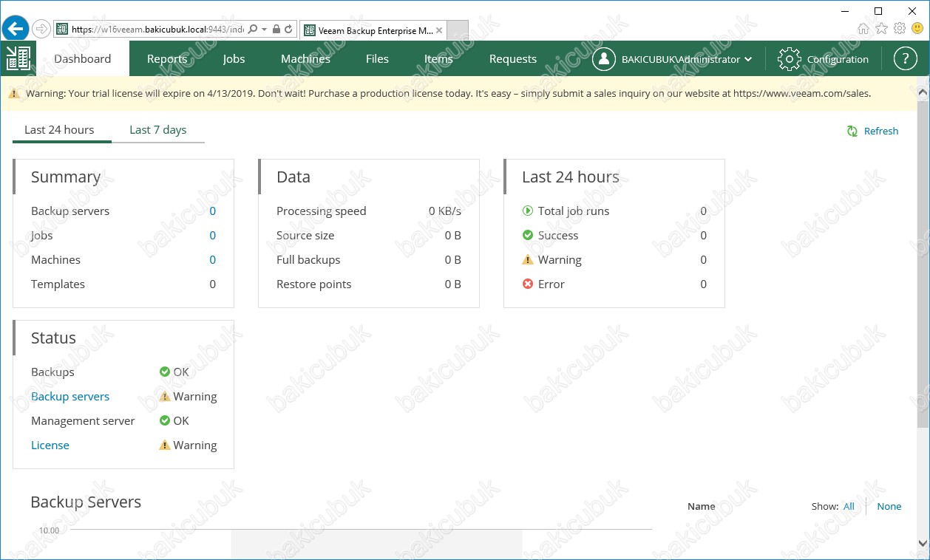The height and width of the screenshot is (560, 930).
Task: Click the Configuration gear icon
Action: [x=790, y=59]
